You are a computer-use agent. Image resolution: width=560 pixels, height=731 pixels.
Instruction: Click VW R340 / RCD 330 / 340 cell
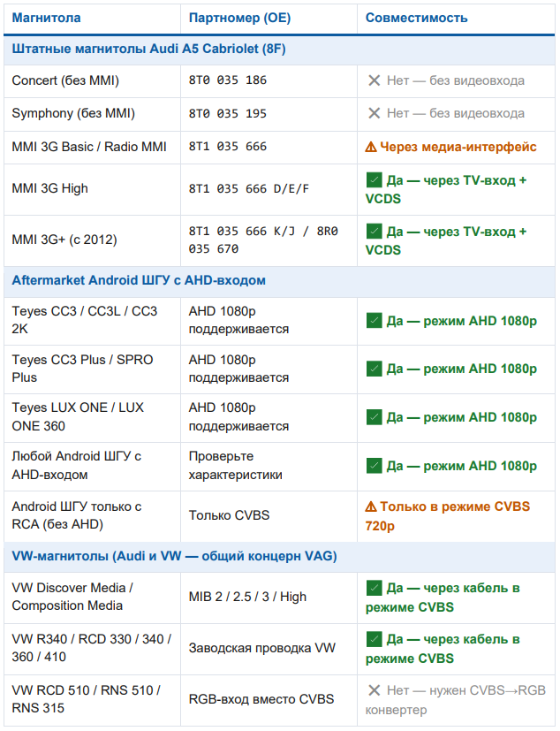(91, 648)
